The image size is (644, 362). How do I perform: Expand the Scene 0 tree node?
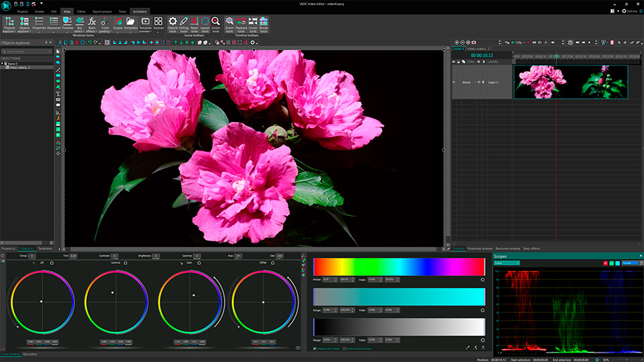2,64
